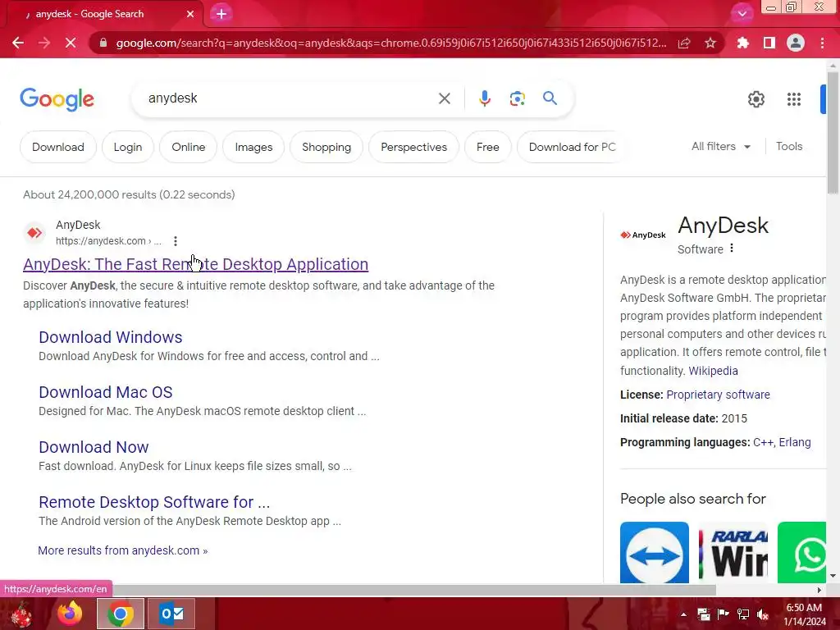Image resolution: width=840 pixels, height=630 pixels.
Task: Open the search Tools option
Action: tap(788, 146)
